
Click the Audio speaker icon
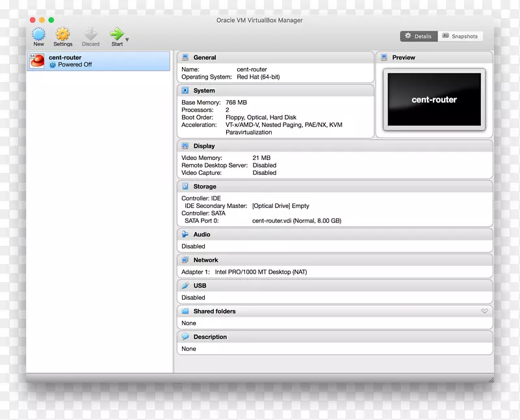click(185, 235)
